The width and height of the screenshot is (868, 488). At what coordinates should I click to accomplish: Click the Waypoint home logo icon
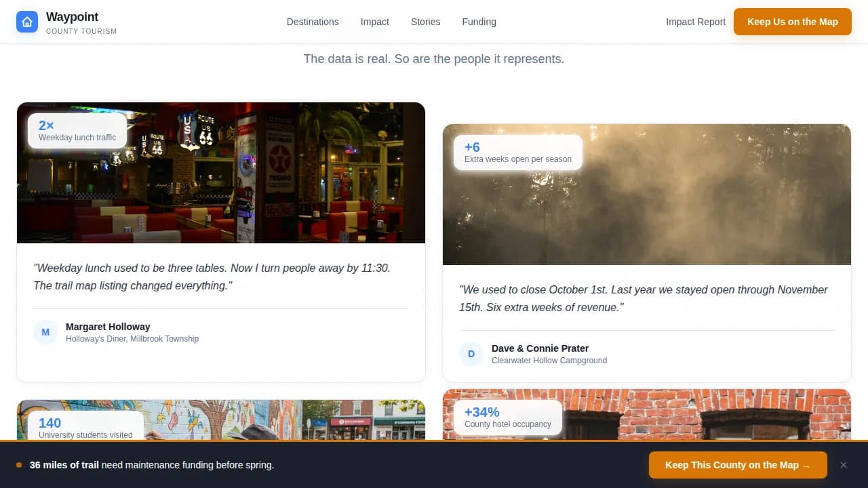coord(27,22)
